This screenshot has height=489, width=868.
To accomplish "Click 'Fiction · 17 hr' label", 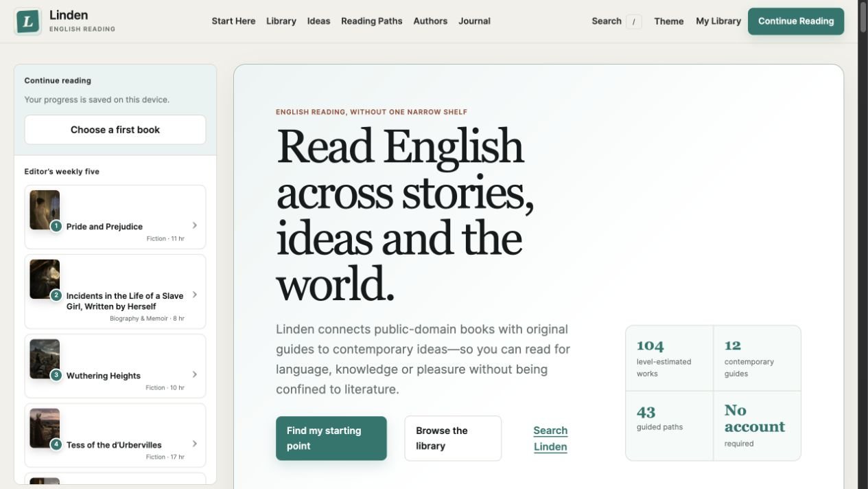I will (x=165, y=457).
